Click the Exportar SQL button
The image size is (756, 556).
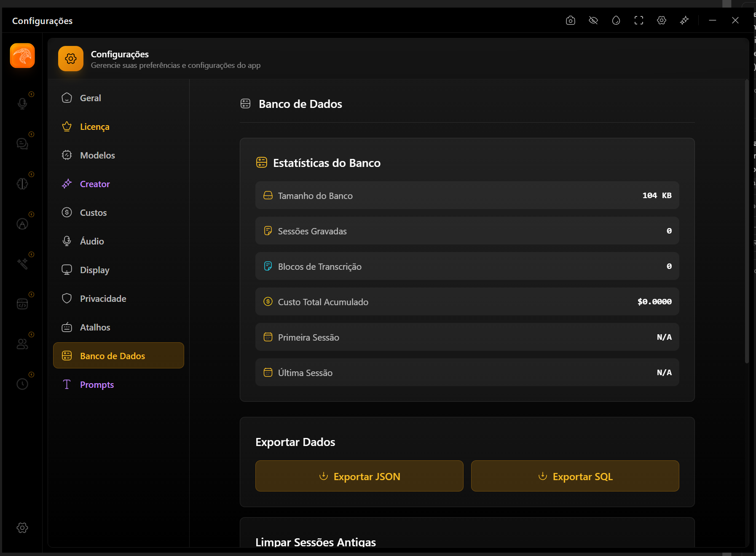[x=575, y=476]
